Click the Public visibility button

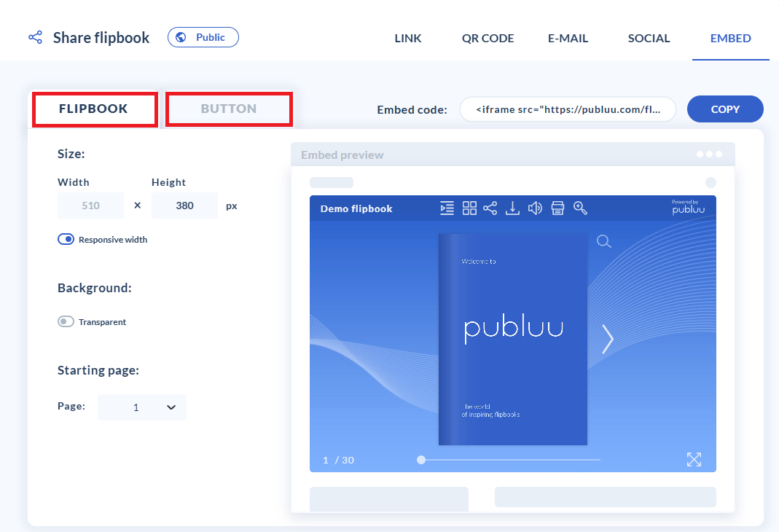coord(203,37)
